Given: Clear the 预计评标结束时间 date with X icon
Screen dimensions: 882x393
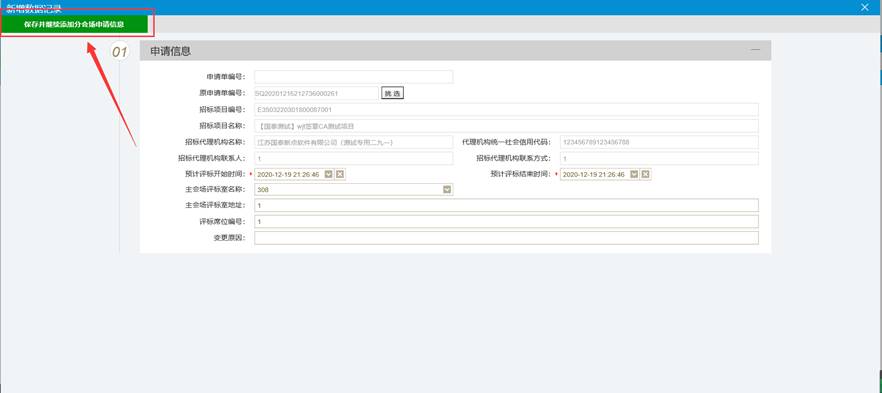Looking at the screenshot, I should click(x=646, y=174).
